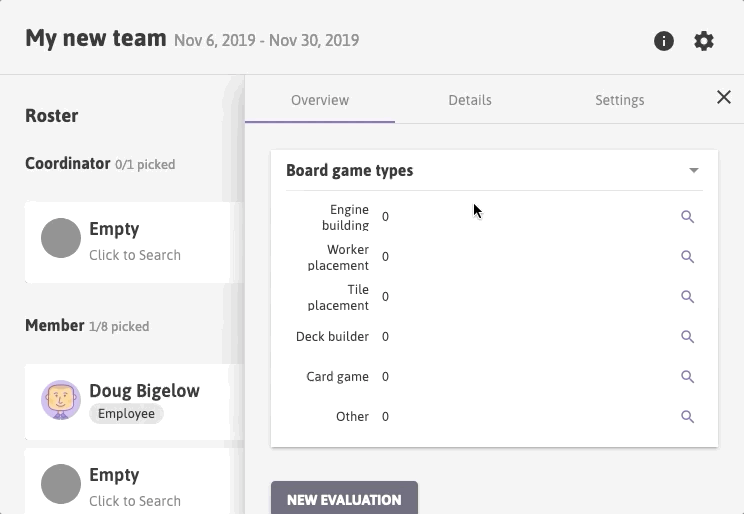Click Card game search magnifier
Viewport: 744px width, 514px height.
[x=688, y=376]
